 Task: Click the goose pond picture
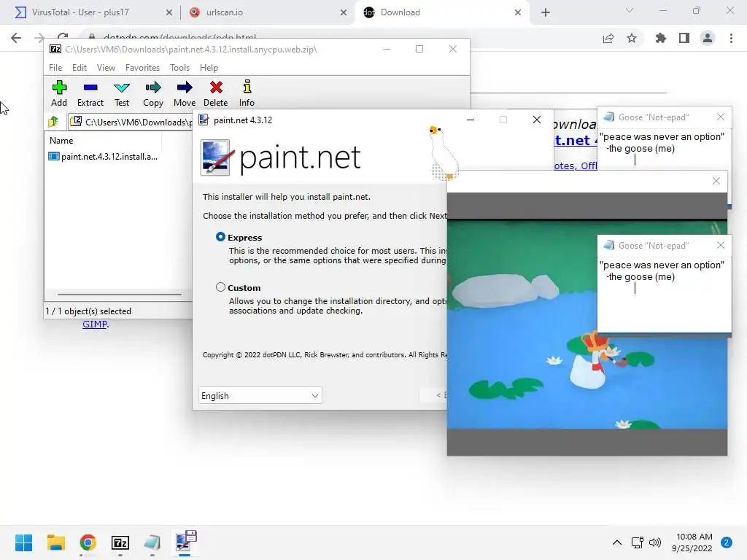[x=587, y=324]
